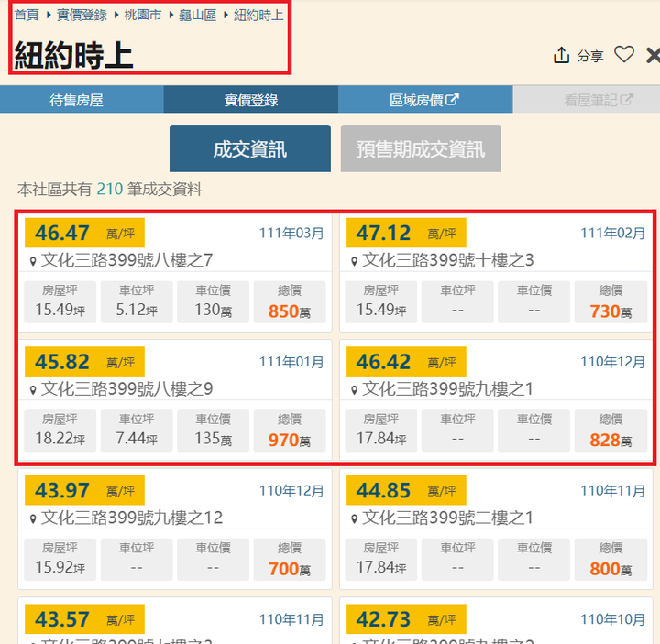Select the 46.42 萬/坪 price badge
The width and height of the screenshot is (660, 644).
coord(406,361)
